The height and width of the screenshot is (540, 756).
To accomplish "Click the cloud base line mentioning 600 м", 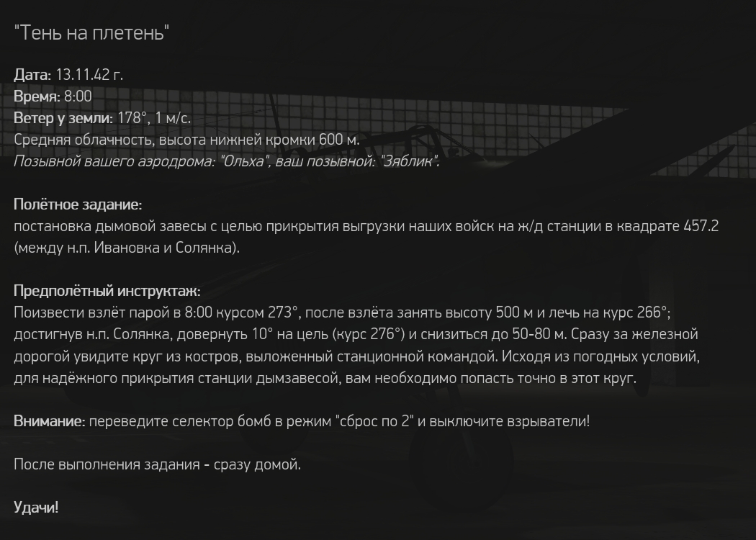I will [186, 140].
